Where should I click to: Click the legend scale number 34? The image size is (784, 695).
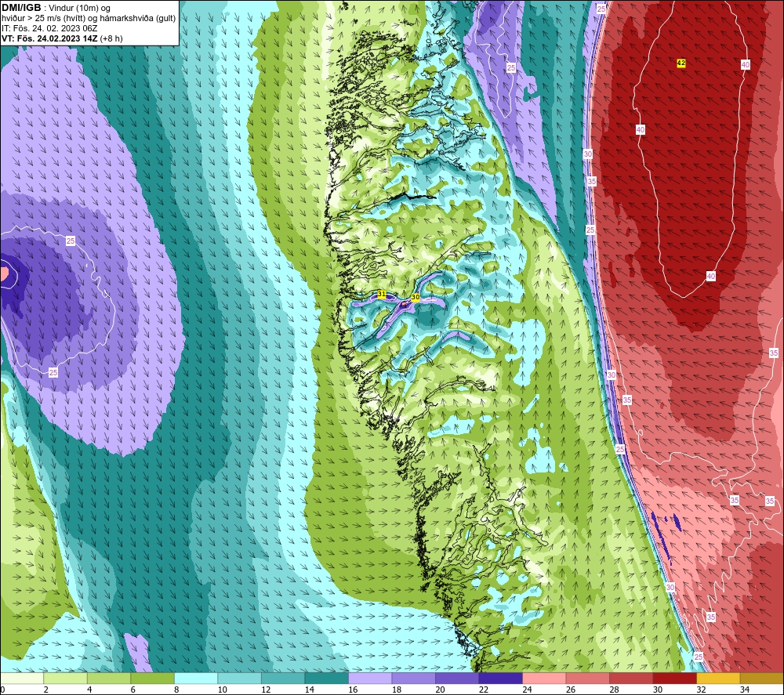click(x=745, y=690)
